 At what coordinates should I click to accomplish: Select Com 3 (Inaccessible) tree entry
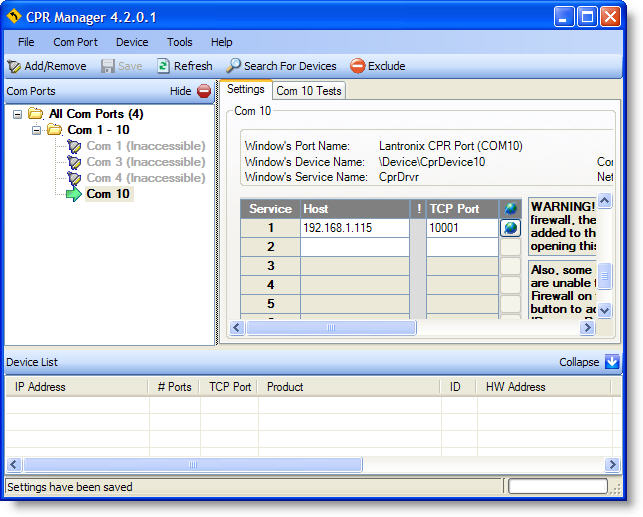pos(146,162)
